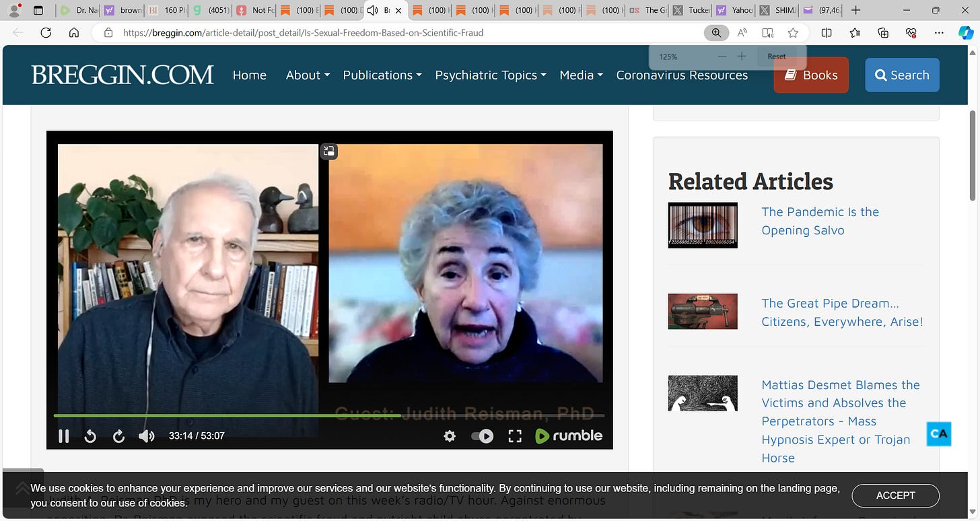Mute the video volume speaker

click(x=146, y=436)
